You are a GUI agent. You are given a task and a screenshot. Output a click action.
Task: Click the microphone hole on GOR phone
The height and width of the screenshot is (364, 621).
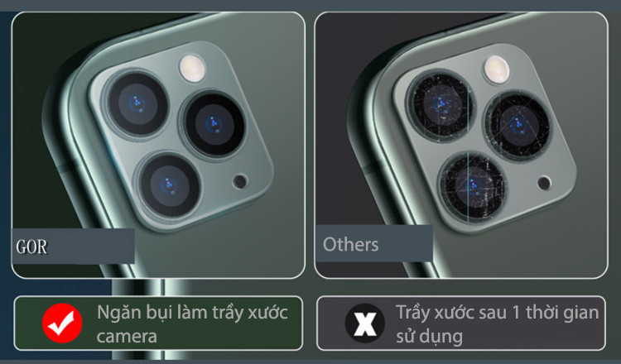[240, 182]
